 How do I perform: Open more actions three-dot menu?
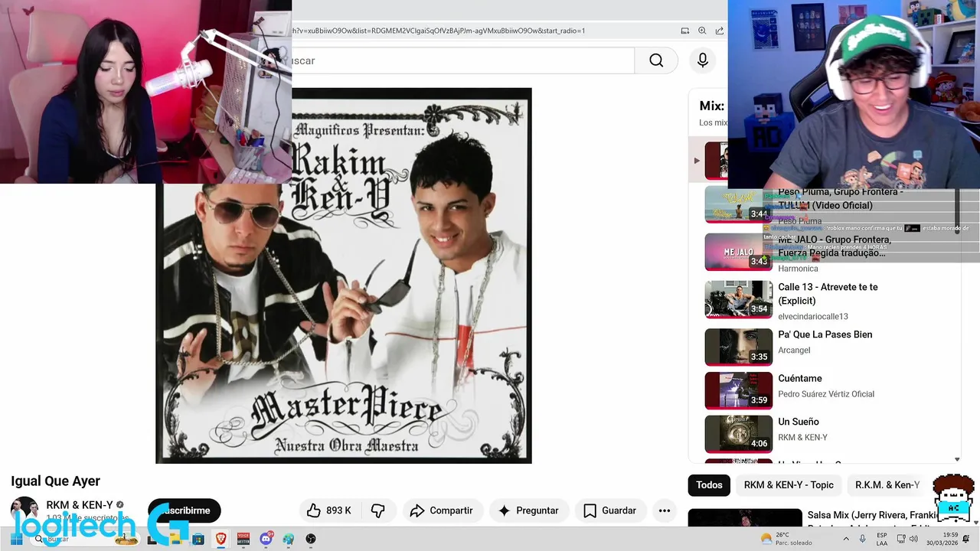click(x=665, y=510)
